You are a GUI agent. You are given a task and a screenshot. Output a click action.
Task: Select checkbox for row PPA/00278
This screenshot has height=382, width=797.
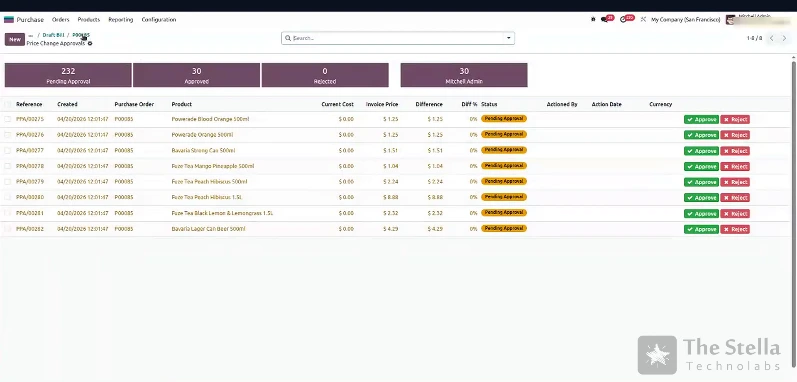coord(8,166)
